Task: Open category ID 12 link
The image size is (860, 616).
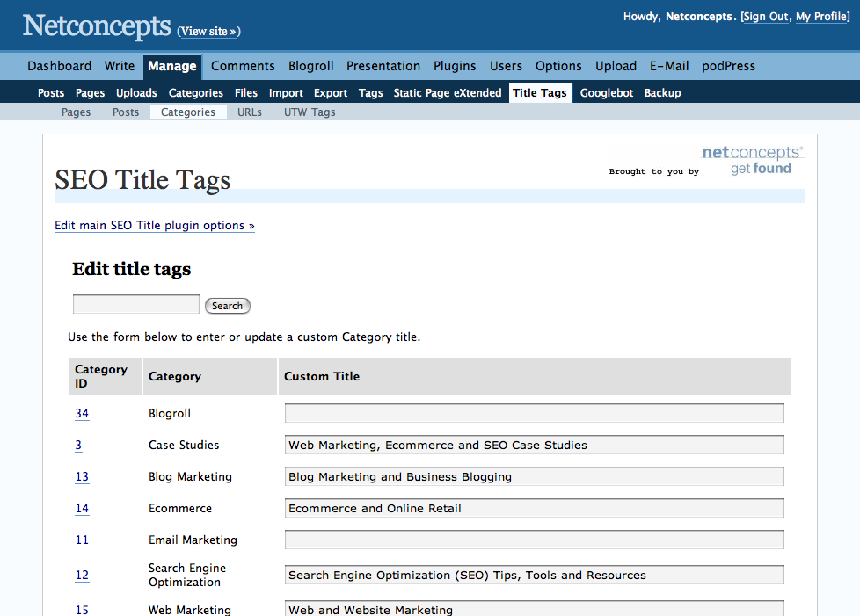Action: coord(82,576)
